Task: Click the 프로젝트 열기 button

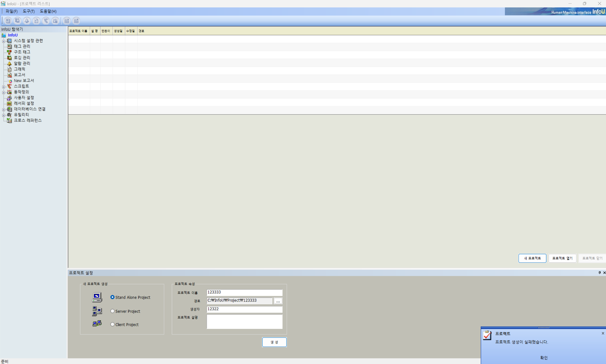Action: pyautogui.click(x=562, y=258)
